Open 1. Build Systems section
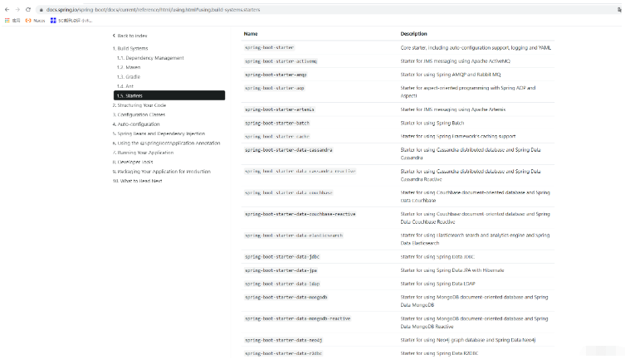 pyautogui.click(x=130, y=49)
